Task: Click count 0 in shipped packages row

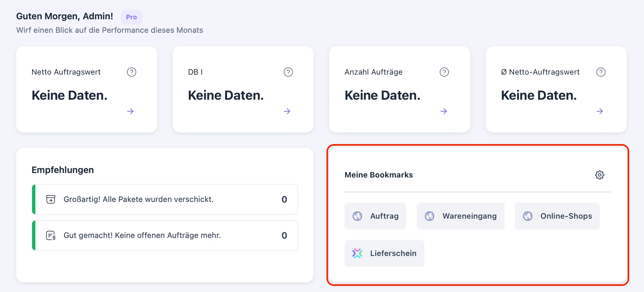Action: (x=284, y=199)
